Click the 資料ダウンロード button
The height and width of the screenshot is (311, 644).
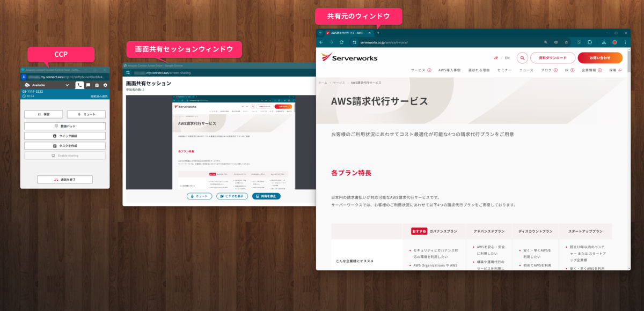pyautogui.click(x=553, y=58)
